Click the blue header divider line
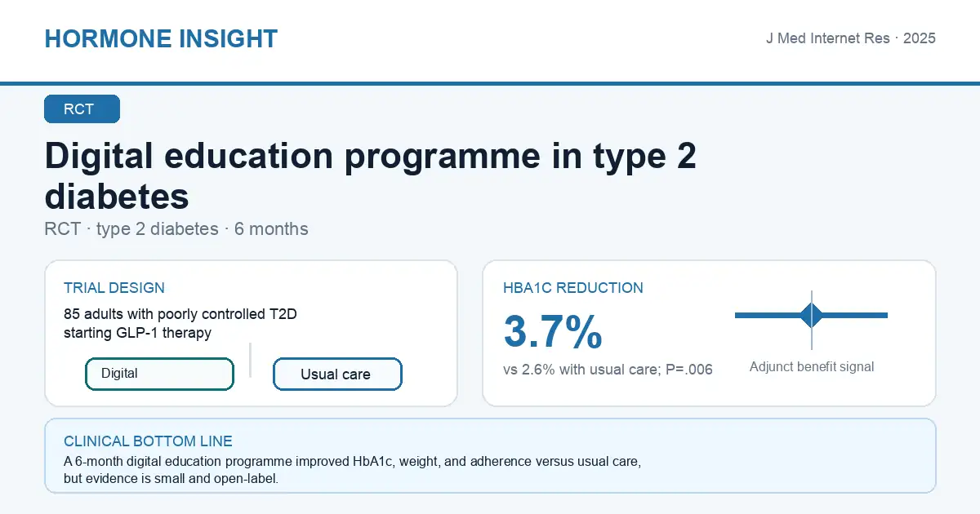The width and height of the screenshot is (980, 514). [490, 83]
